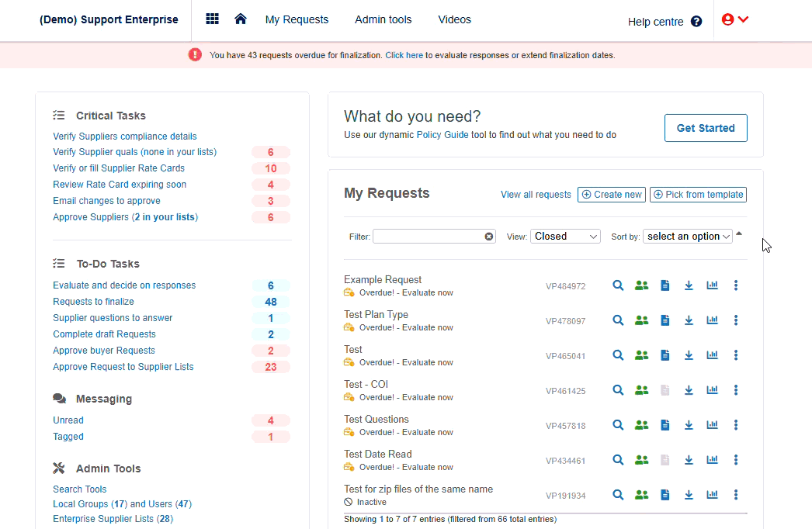Click the Help centre text link
The width and height of the screenshot is (812, 529).
656,22
